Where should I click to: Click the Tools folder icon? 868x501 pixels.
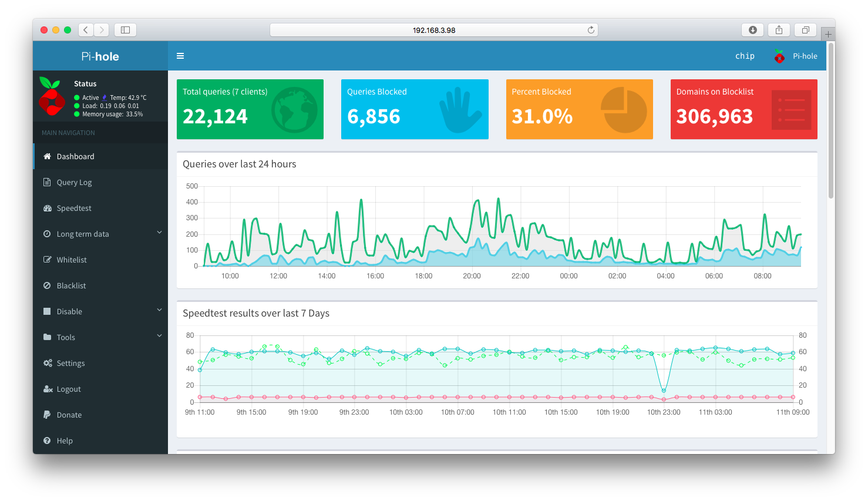[x=47, y=337]
